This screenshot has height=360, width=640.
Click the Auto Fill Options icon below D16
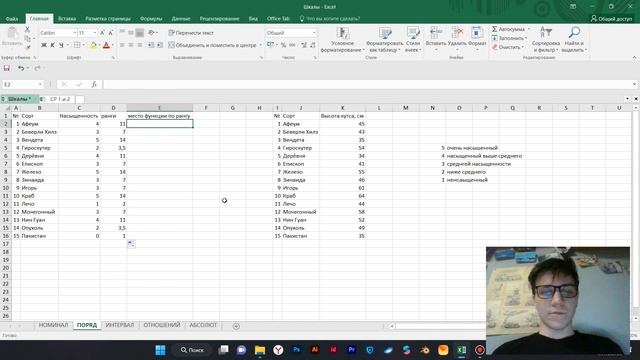131,244
